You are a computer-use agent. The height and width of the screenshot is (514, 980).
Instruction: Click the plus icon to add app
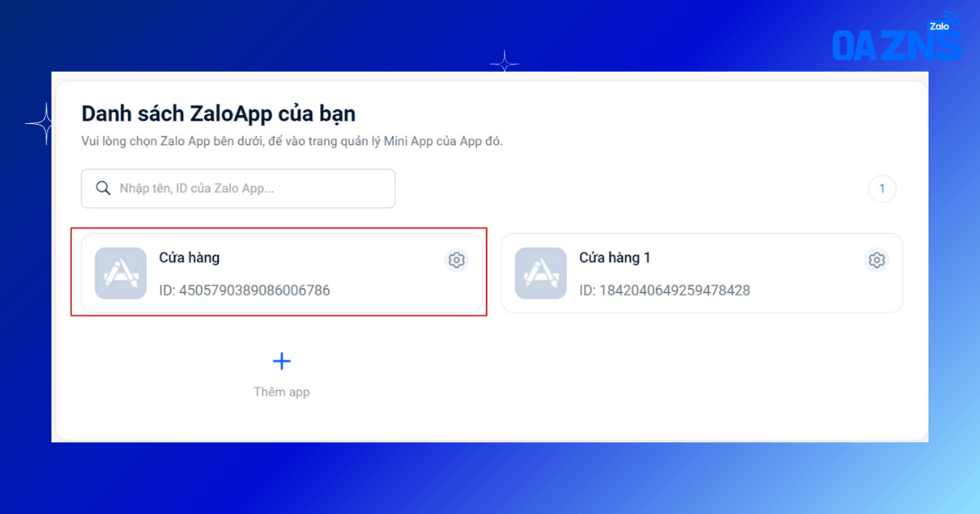coord(282,361)
